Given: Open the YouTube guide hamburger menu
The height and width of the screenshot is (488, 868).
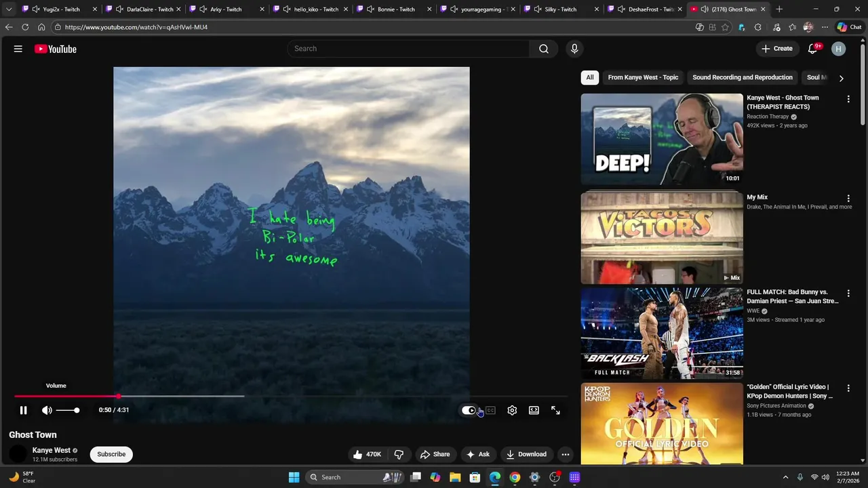Looking at the screenshot, I should (18, 49).
